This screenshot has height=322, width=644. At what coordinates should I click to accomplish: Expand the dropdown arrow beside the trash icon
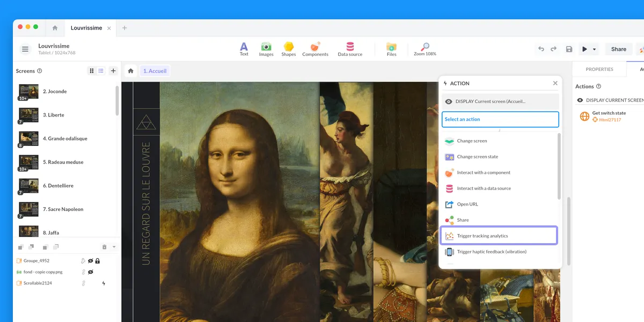click(114, 247)
